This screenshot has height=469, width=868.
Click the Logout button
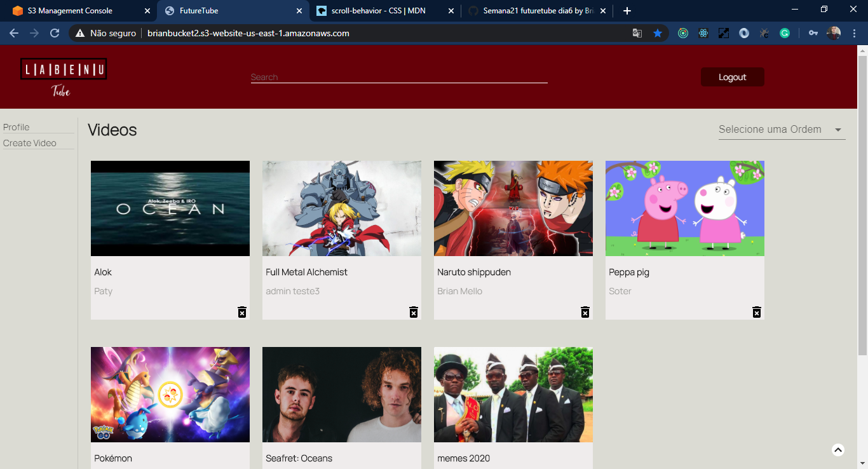click(x=733, y=77)
